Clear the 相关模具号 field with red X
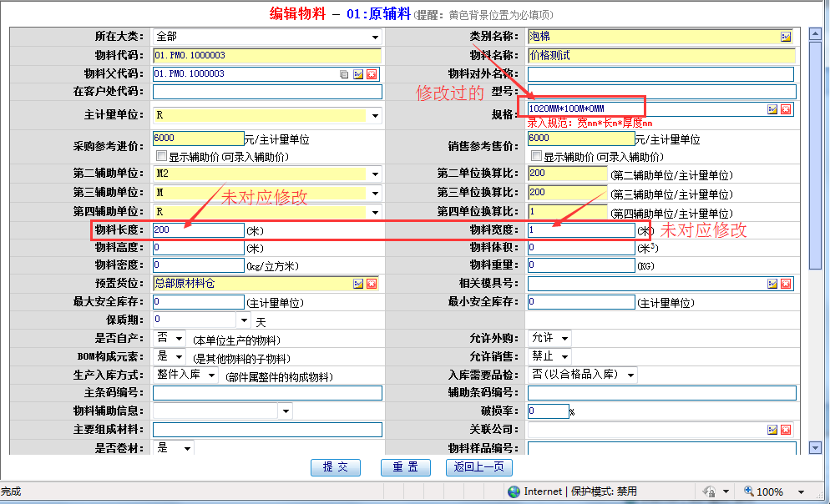Screen dimensions: 830x504 coord(786,284)
